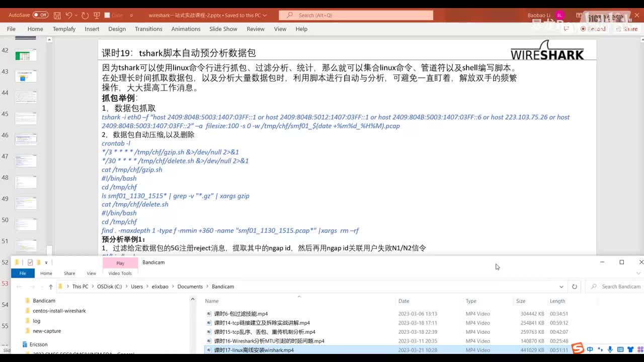Select new-capture folder in navigation tree
The height and width of the screenshot is (362, 644).
47,331
